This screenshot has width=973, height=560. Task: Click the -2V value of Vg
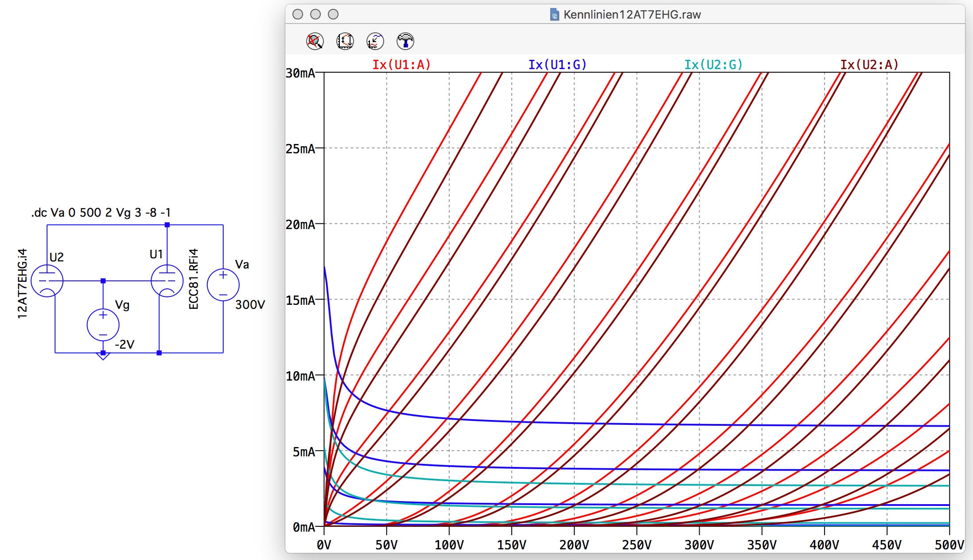pyautogui.click(x=125, y=344)
